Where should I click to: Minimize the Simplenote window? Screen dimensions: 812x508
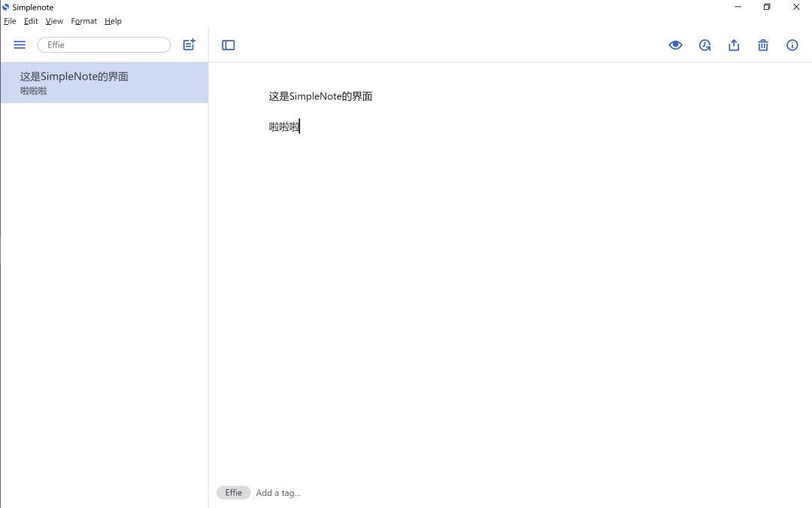(738, 7)
